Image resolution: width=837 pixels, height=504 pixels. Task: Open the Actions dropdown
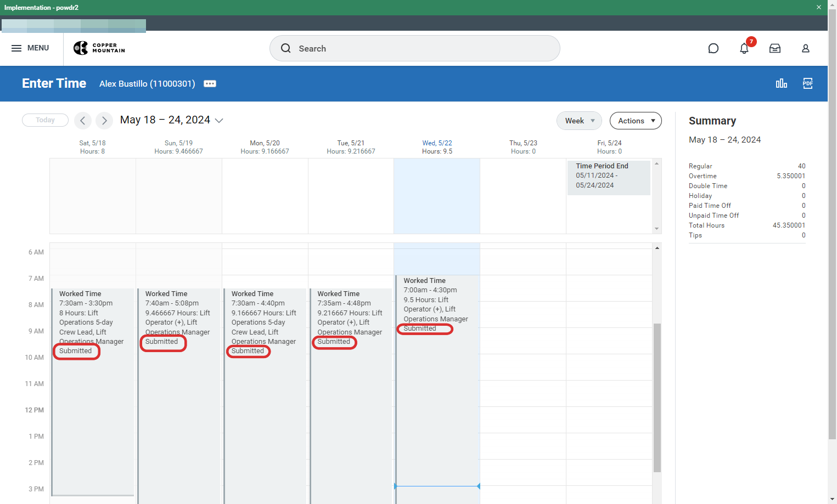coord(636,121)
